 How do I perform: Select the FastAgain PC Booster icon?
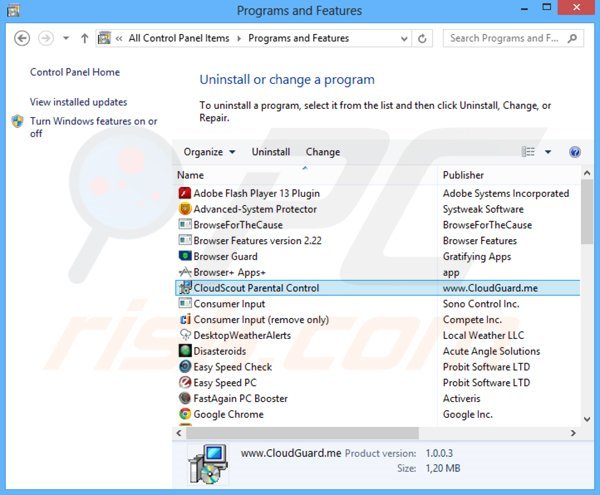(x=185, y=398)
